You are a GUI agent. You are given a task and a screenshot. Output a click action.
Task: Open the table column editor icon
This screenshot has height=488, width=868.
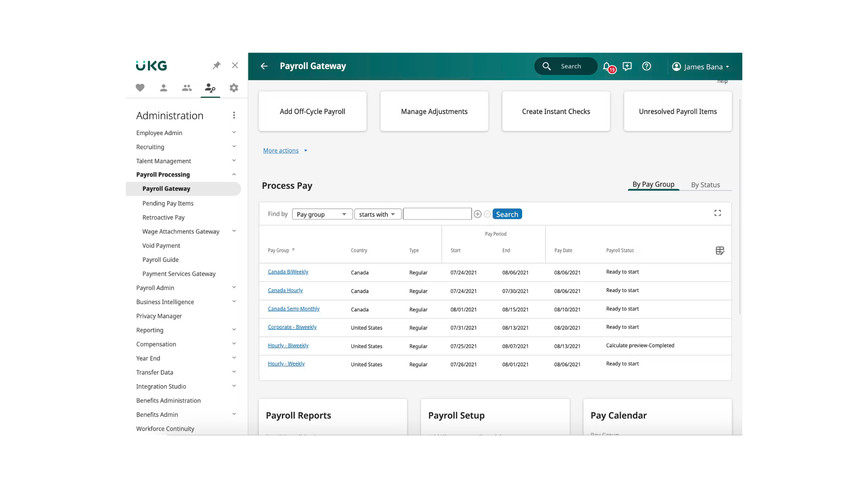tap(720, 251)
